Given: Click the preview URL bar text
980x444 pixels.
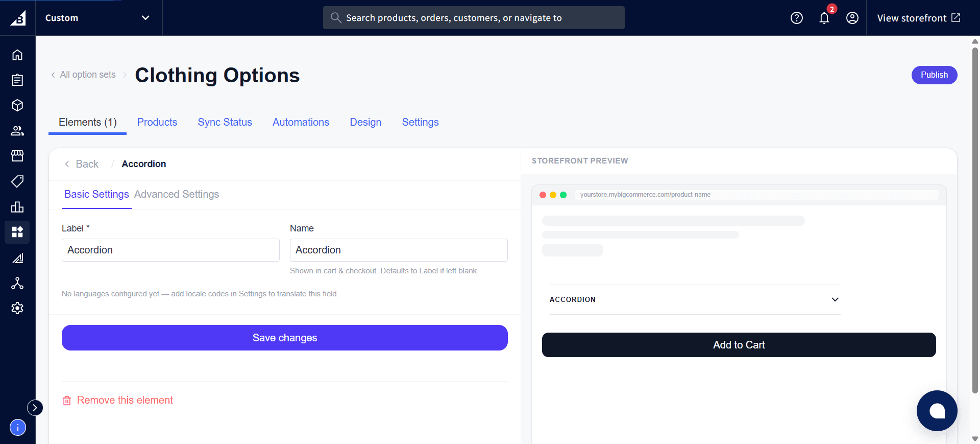Looking at the screenshot, I should pos(645,195).
